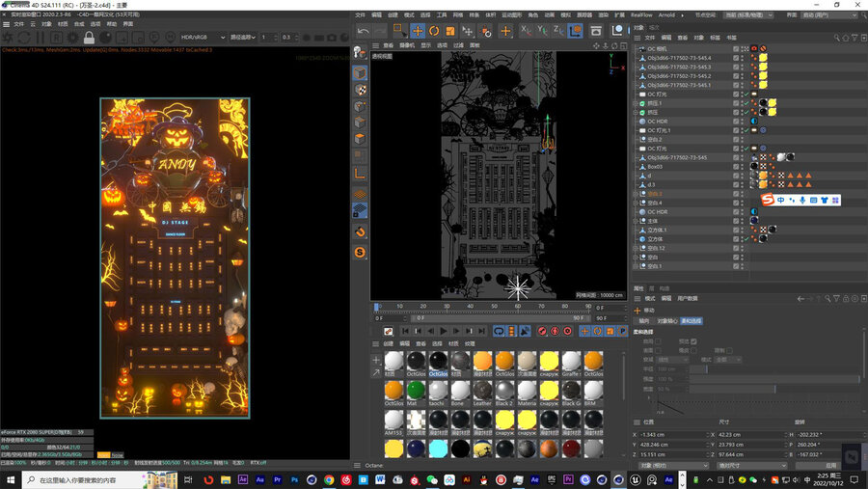Open the RealFlow menu
Image resolution: width=868 pixels, height=489 pixels.
coord(641,15)
